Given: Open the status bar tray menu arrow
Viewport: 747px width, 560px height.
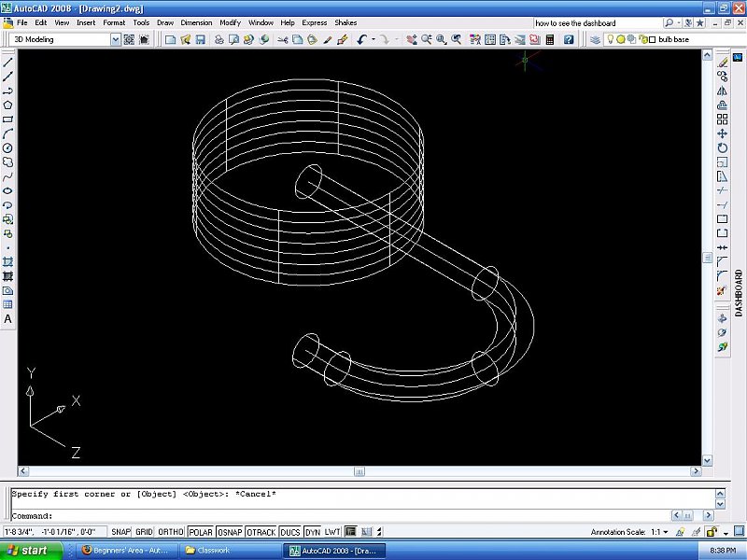Looking at the screenshot, I should [726, 532].
